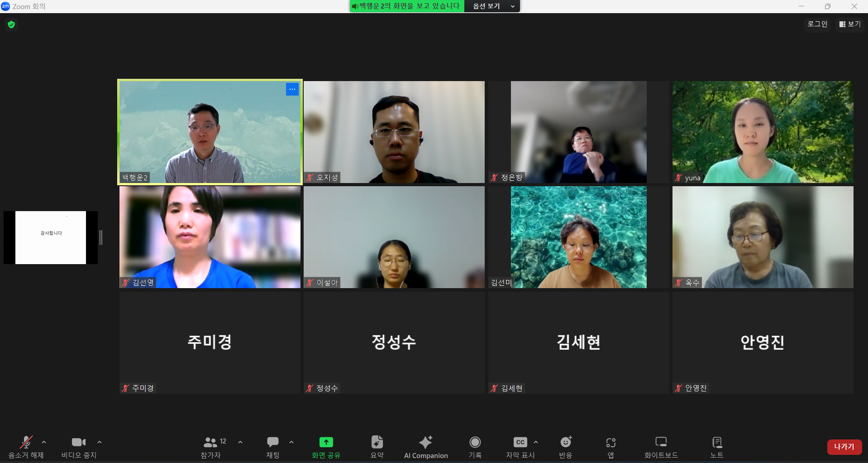Click muted mic icon on 주미경 tile
This screenshot has height=463, width=868.
126,388
